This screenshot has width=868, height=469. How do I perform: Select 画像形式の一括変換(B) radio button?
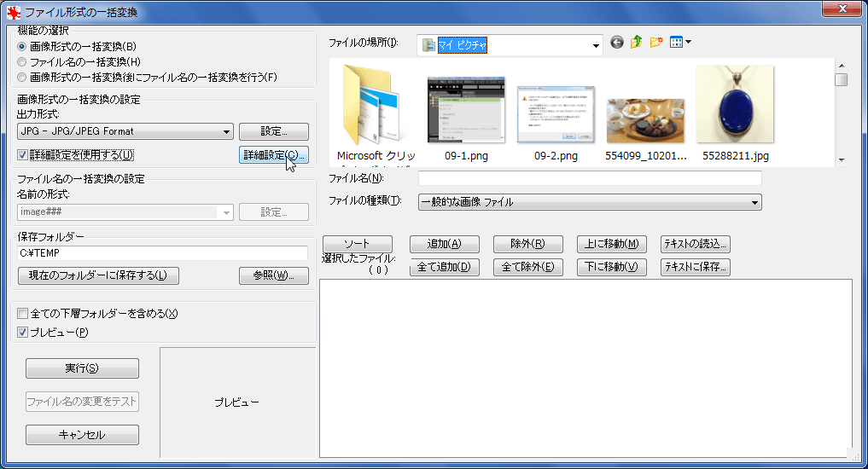[x=21, y=46]
